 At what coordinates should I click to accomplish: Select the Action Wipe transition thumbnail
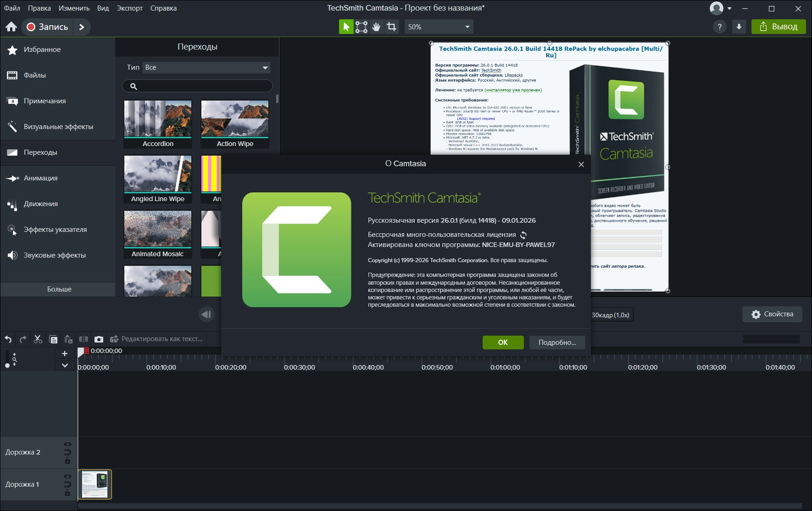235,124
